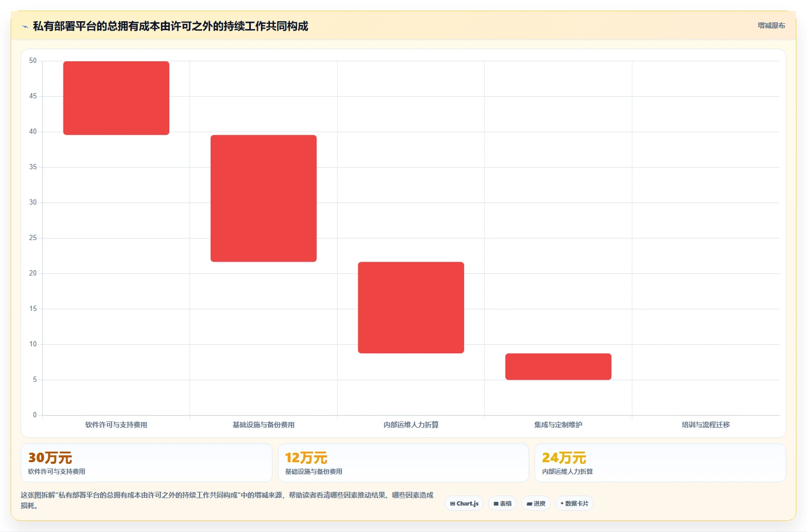Click the chart title 私有部署平台的总拥有成本
Viewport: 807px width, 532px height.
pos(170,26)
